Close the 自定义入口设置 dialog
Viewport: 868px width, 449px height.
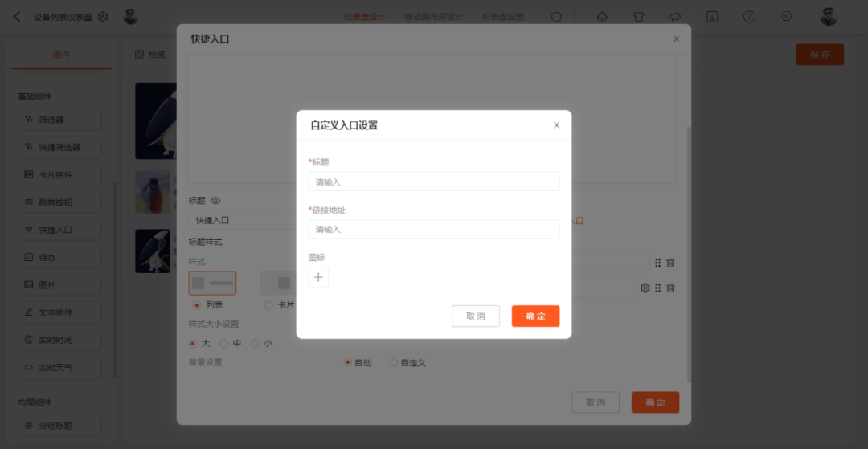(557, 125)
